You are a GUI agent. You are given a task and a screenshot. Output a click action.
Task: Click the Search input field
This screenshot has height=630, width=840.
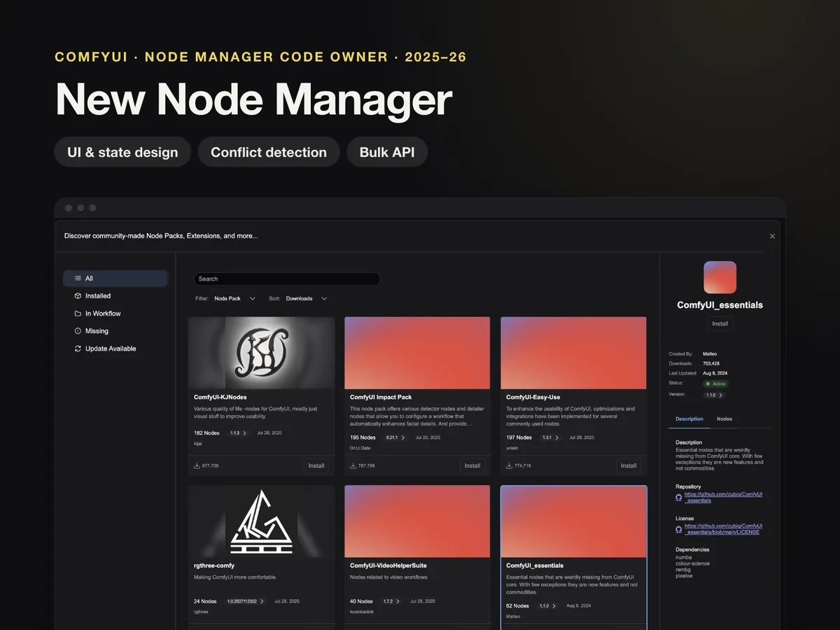click(x=287, y=279)
